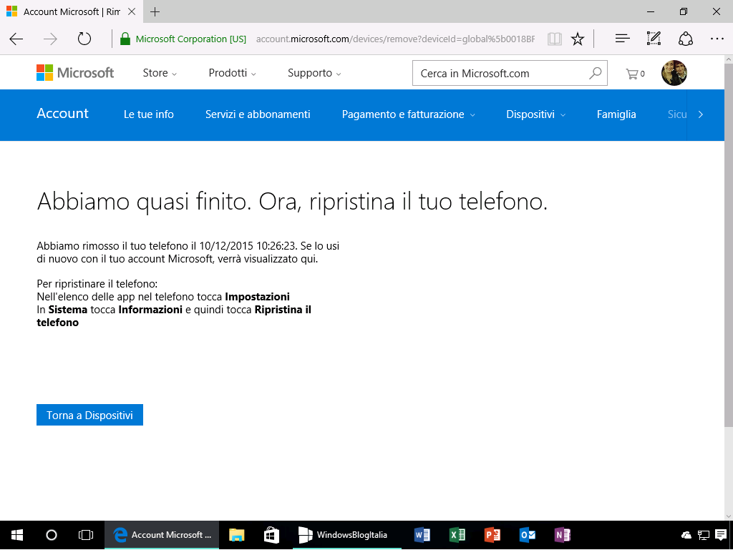Viewport: 733px width, 560px height.
Task: Close the Account Microsoft tab
Action: (x=132, y=11)
